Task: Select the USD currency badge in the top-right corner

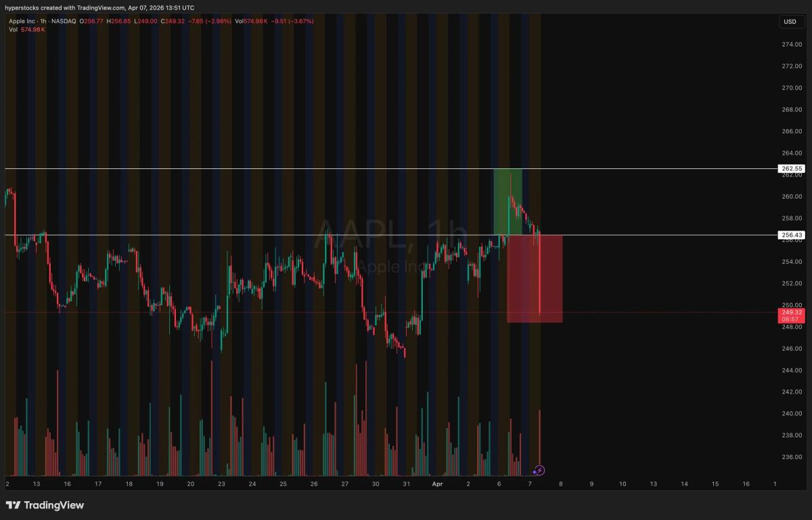Action: (x=789, y=21)
